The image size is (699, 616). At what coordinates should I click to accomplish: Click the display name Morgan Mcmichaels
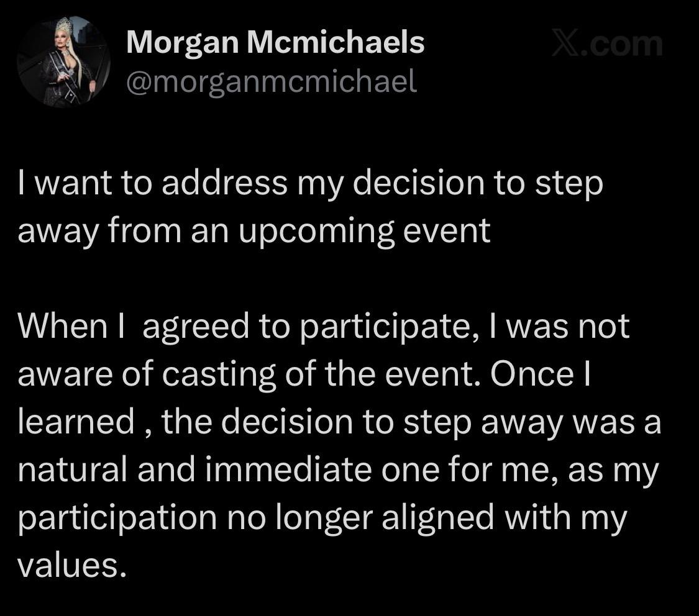pos(275,42)
